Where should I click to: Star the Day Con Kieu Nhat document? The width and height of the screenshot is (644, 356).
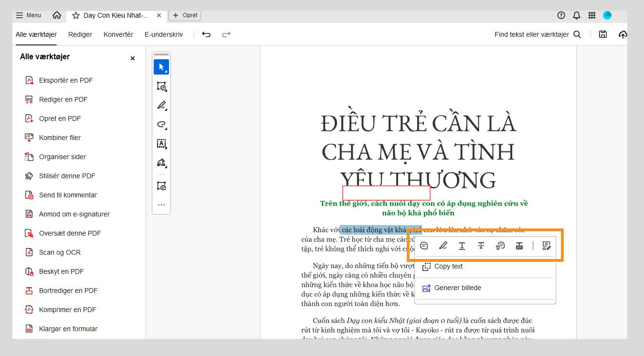coord(75,15)
